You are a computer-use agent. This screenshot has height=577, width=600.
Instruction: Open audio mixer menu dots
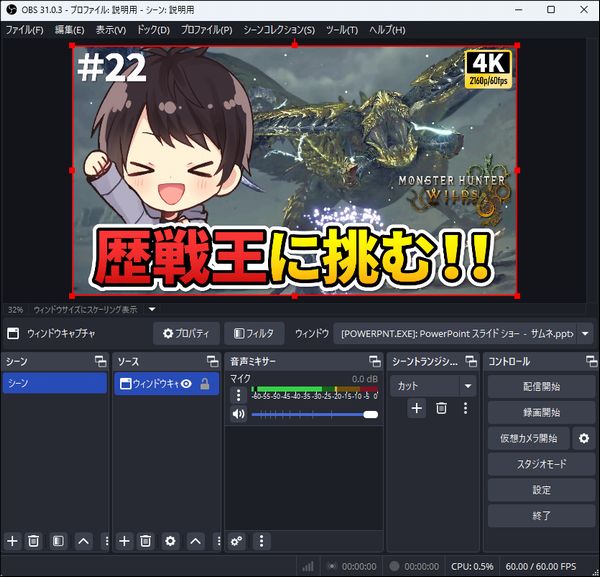click(x=261, y=541)
